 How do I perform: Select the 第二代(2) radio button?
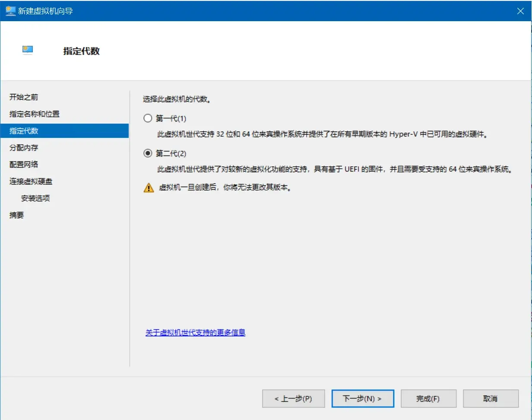point(148,153)
